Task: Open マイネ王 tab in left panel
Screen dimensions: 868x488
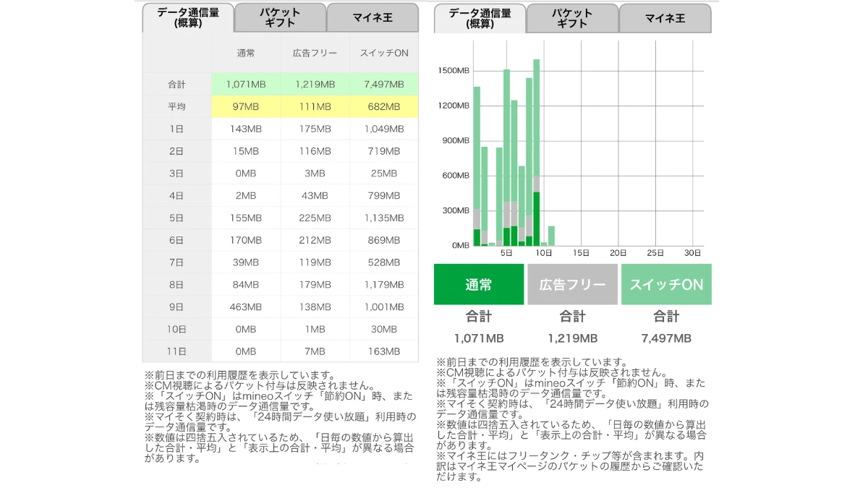Action: pos(373,17)
